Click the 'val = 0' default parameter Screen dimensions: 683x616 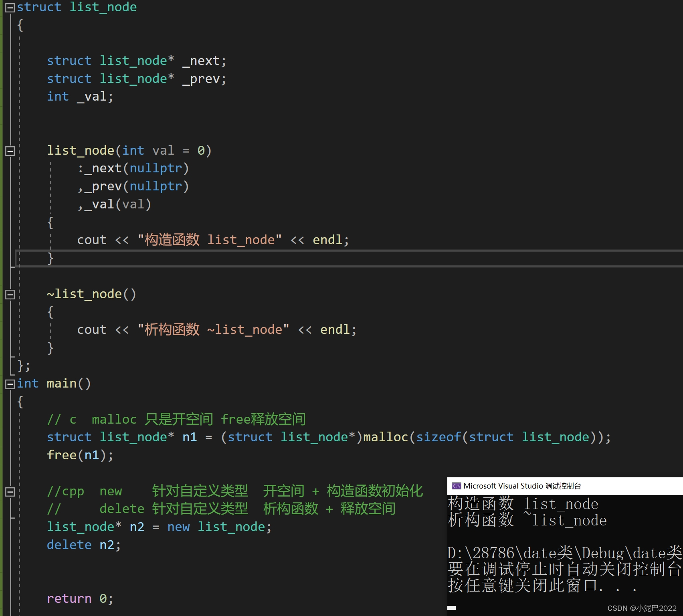178,151
